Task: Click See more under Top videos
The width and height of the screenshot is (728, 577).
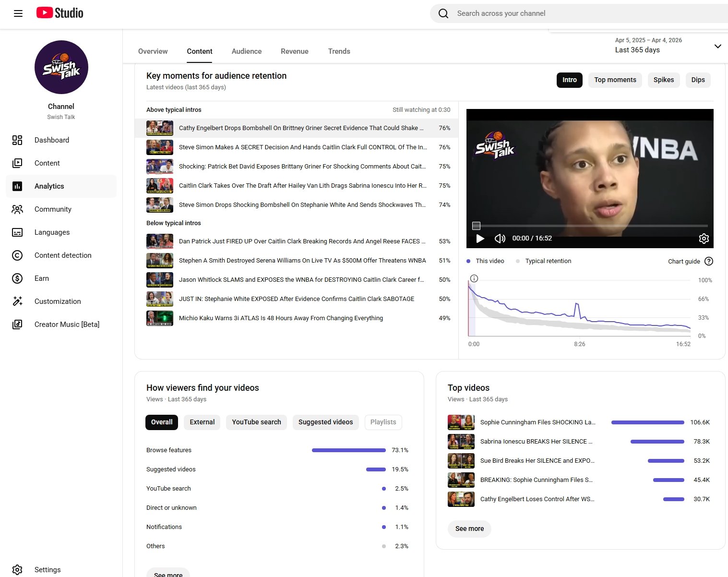Action: (x=469, y=529)
